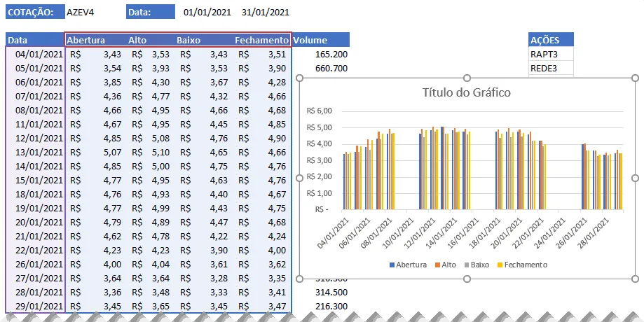Click the Abertura blue legend marker
The height and width of the screenshot is (322, 644).
click(x=392, y=265)
